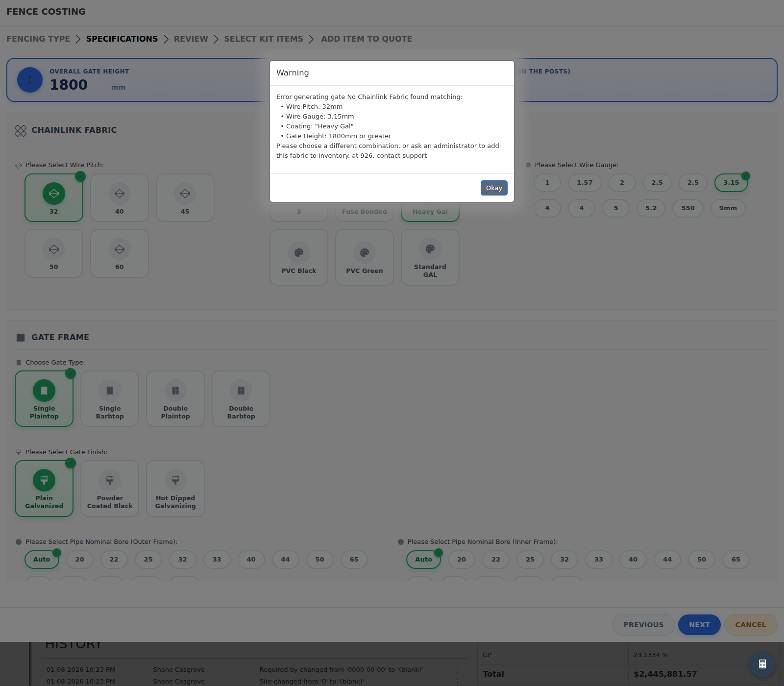Choose PVC Green coating palette icon
This screenshot has width=784, height=686.
[365, 253]
